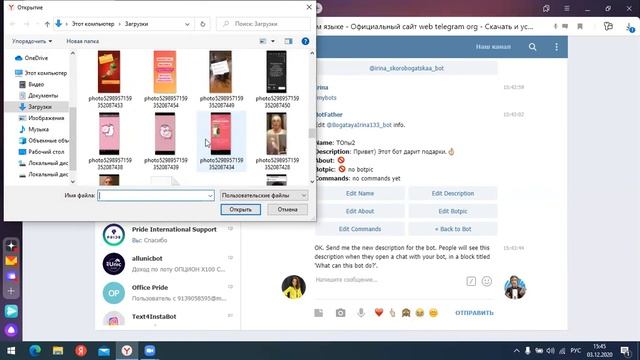The width and height of the screenshot is (640, 360).
Task: Click the Наш канал header link
Action: [x=493, y=47]
